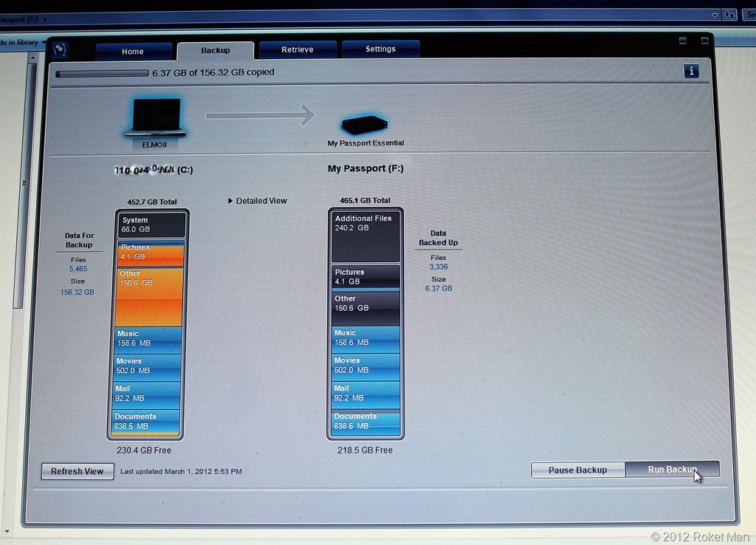
Task: Select the ELMO8 laptop computer icon
Action: click(x=155, y=117)
